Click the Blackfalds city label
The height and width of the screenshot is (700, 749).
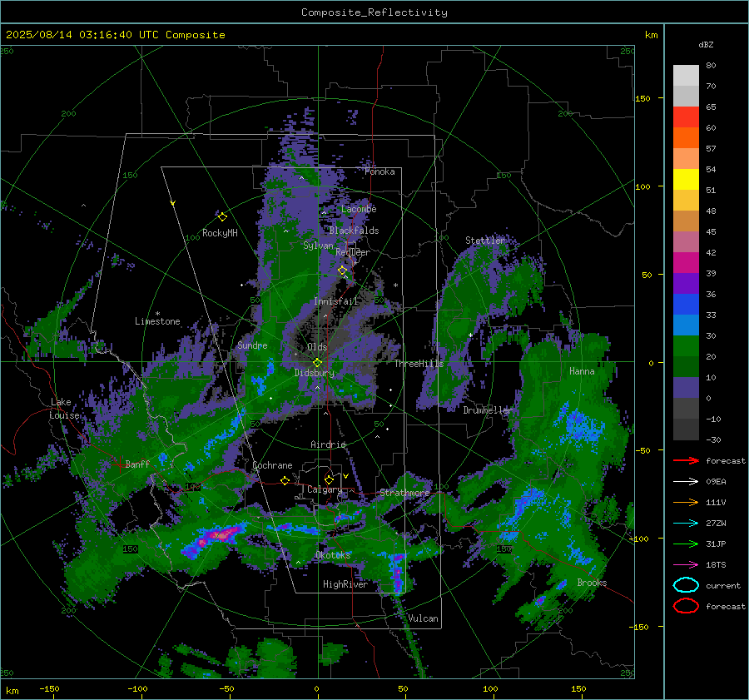354,231
